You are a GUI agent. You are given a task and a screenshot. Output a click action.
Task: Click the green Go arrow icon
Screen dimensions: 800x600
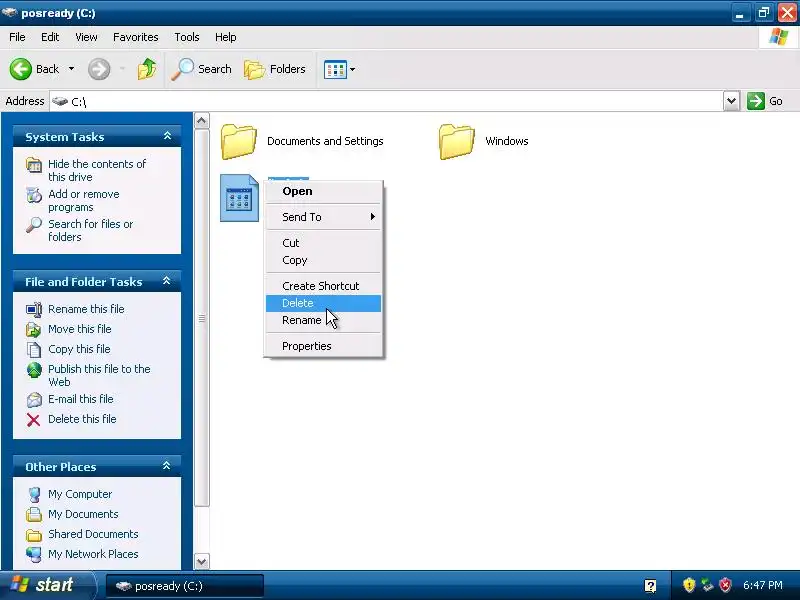[756, 101]
